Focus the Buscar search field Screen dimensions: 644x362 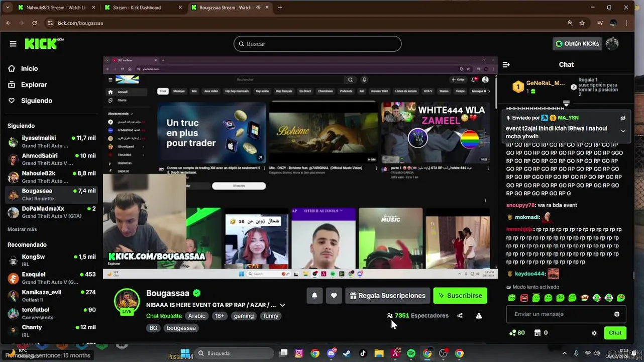click(x=317, y=44)
